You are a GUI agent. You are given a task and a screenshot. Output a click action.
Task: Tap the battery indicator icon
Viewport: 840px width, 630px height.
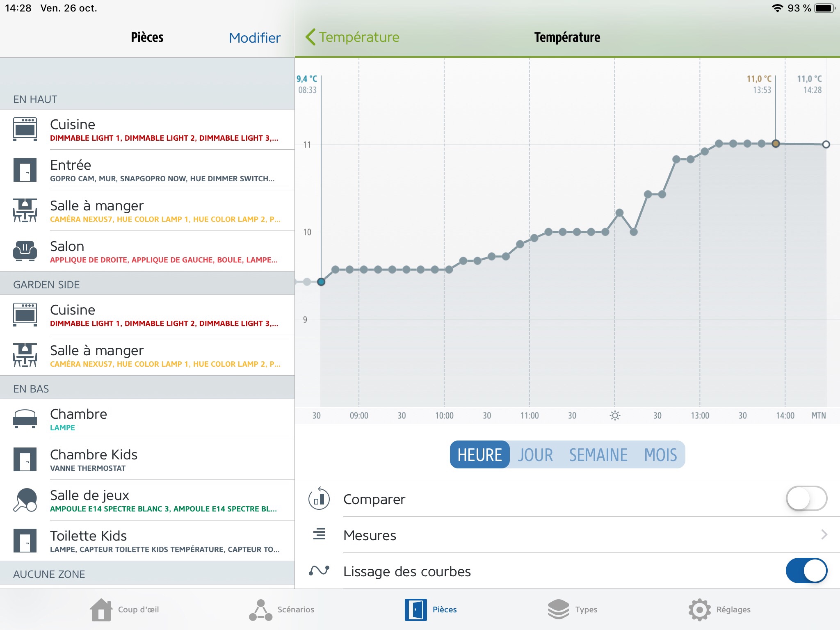pyautogui.click(x=825, y=8)
